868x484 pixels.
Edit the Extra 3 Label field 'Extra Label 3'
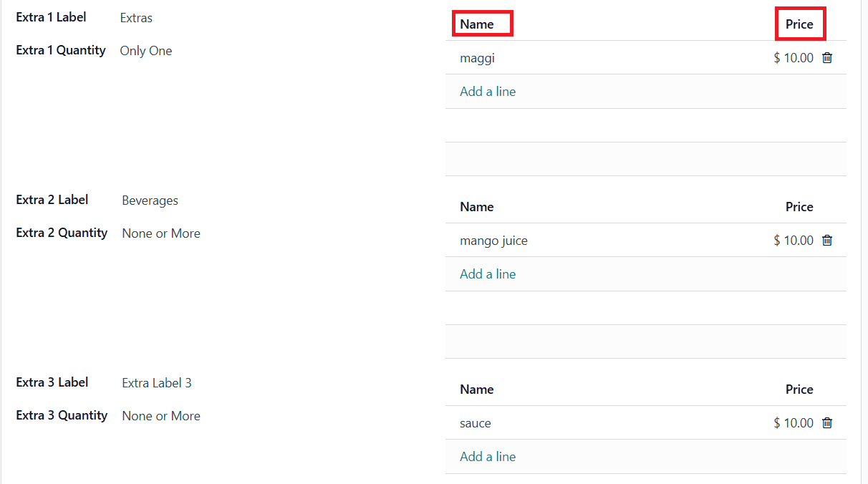(x=157, y=383)
